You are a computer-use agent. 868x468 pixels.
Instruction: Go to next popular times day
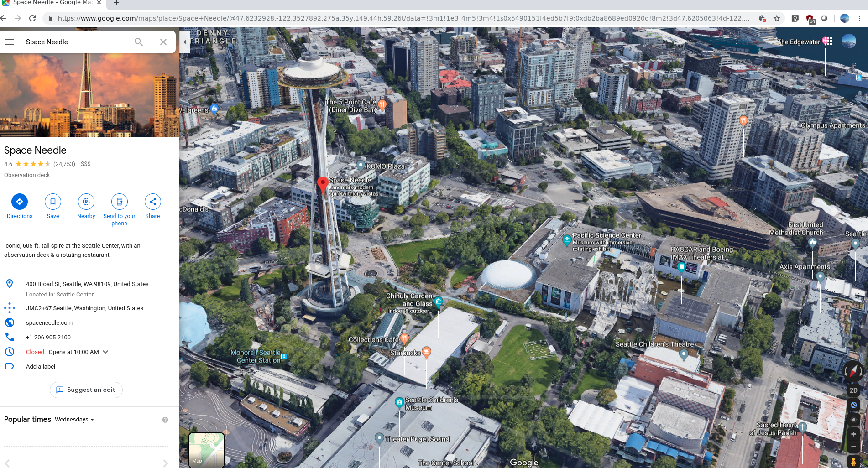coord(165,463)
